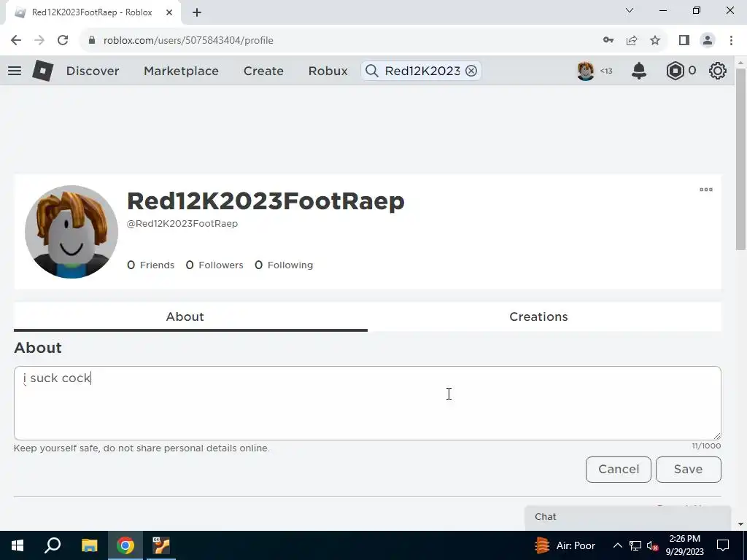Screen dimensions: 747x560
Task: Click the profile avatar picture
Action: coord(71,232)
